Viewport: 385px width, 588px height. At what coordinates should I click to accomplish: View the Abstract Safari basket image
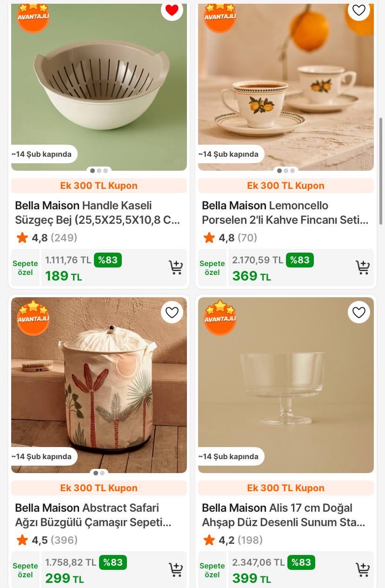pos(99,385)
